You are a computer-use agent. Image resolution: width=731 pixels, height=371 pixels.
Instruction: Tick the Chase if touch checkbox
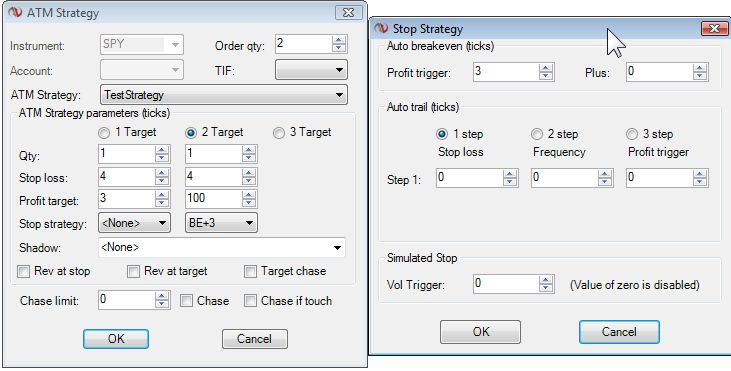250,301
